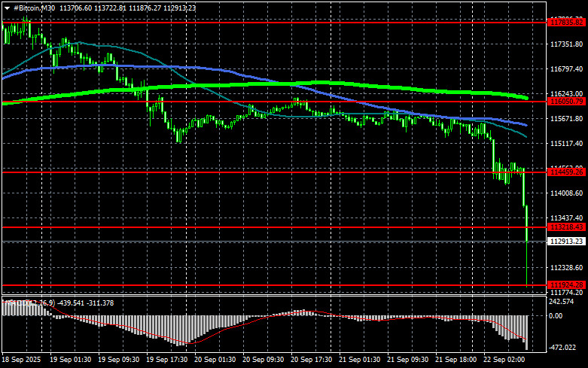Click the 21 Sep 18:00 time label
The height and width of the screenshot is (368, 588).
(456, 360)
